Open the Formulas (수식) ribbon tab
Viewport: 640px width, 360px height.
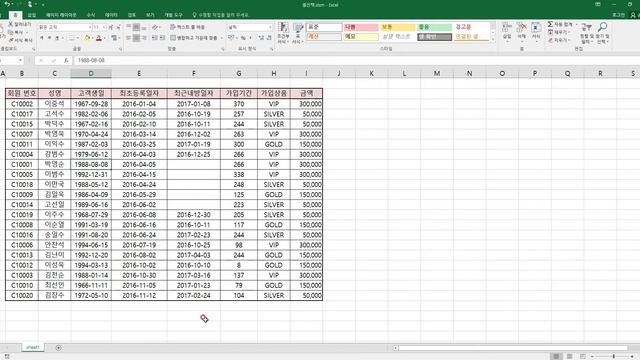pyautogui.click(x=91, y=15)
